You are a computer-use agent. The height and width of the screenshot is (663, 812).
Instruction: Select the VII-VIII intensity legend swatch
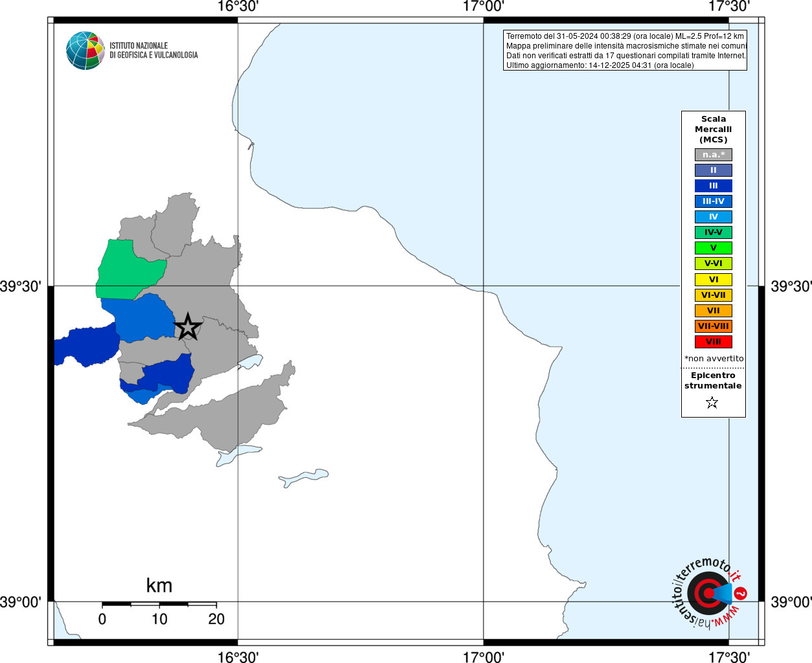coord(714,326)
